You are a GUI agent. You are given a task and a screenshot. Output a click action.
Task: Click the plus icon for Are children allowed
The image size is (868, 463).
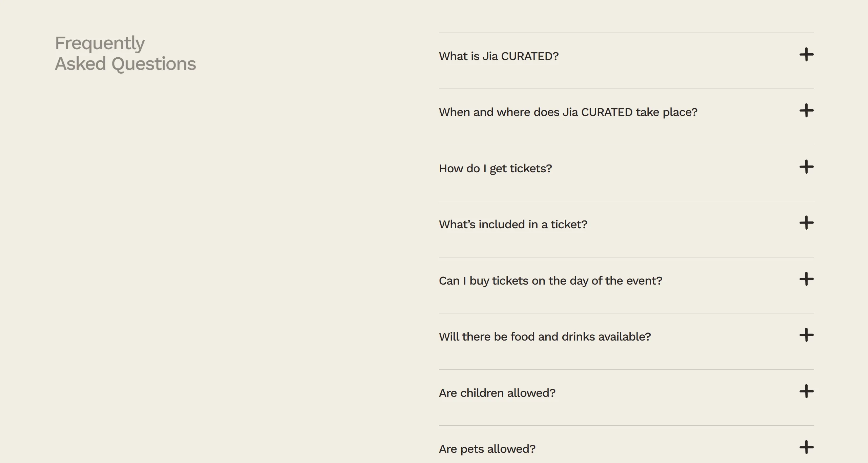[x=806, y=391]
